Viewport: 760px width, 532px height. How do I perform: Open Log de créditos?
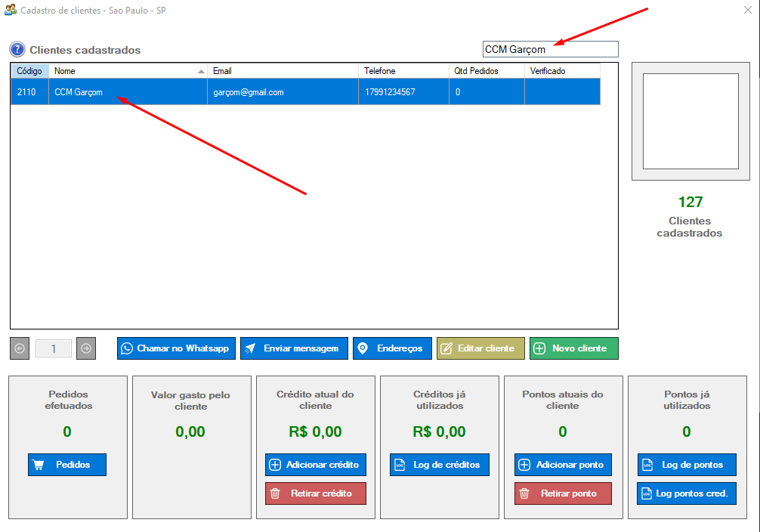click(x=439, y=465)
